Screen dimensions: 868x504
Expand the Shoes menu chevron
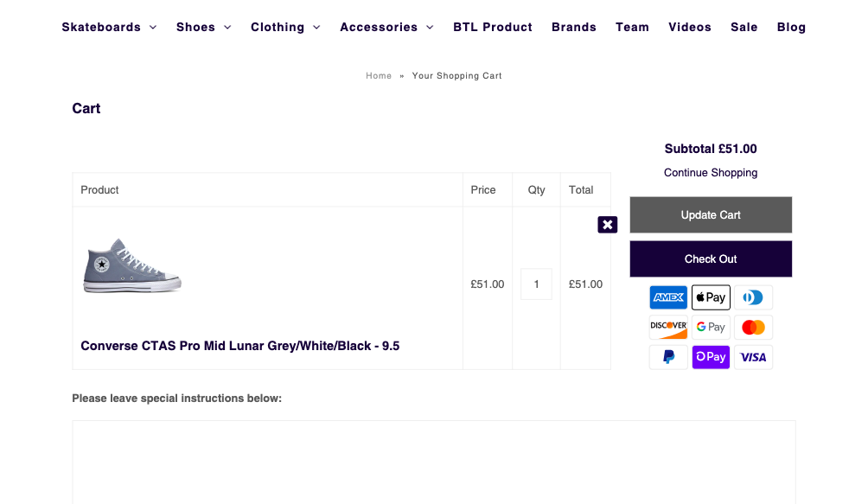(227, 28)
